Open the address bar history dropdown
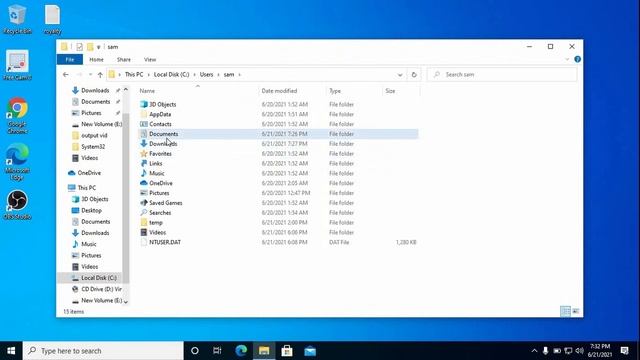640x360 pixels. click(x=400, y=75)
